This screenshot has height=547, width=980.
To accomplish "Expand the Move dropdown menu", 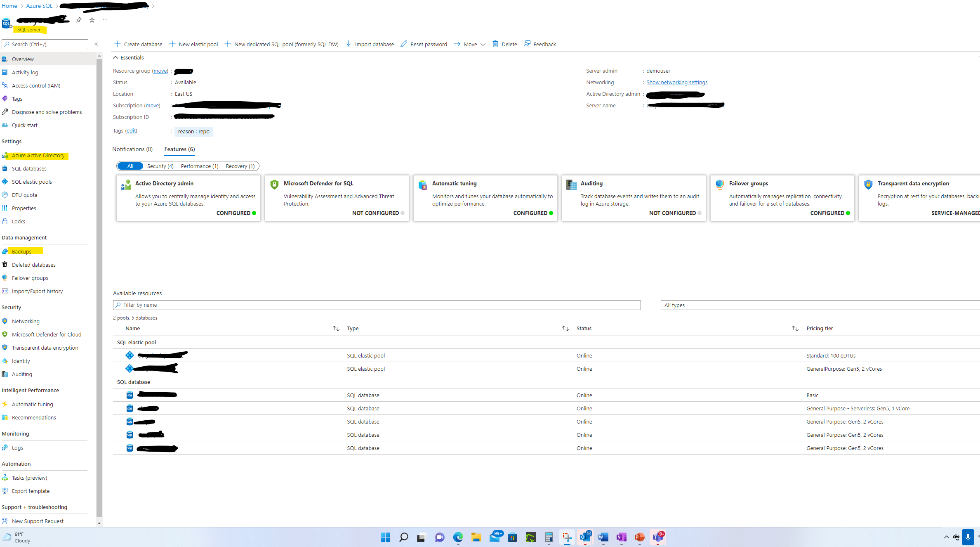I will point(483,44).
